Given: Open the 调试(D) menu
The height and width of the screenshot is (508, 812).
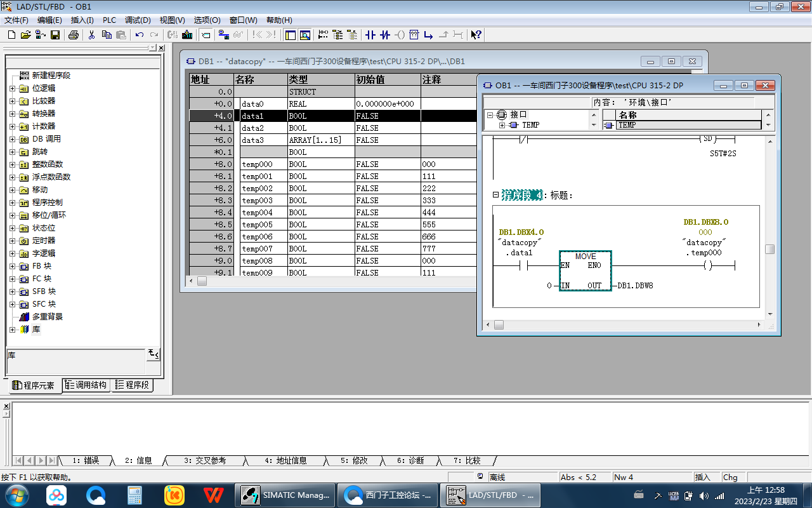Looking at the screenshot, I should 138,20.
